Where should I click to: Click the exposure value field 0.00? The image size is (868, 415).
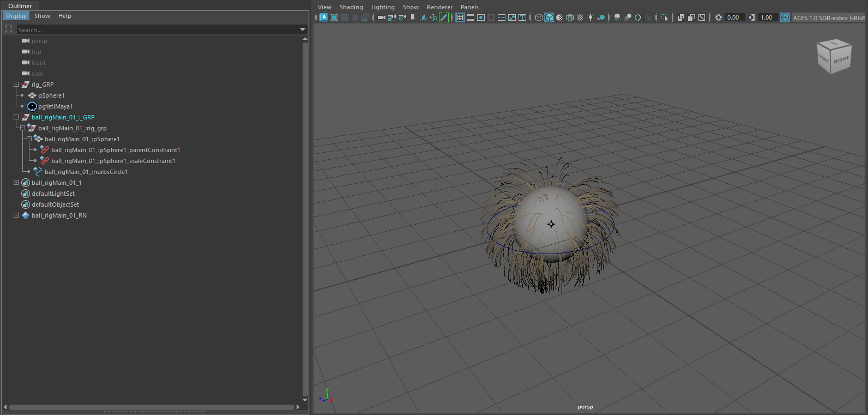click(734, 17)
